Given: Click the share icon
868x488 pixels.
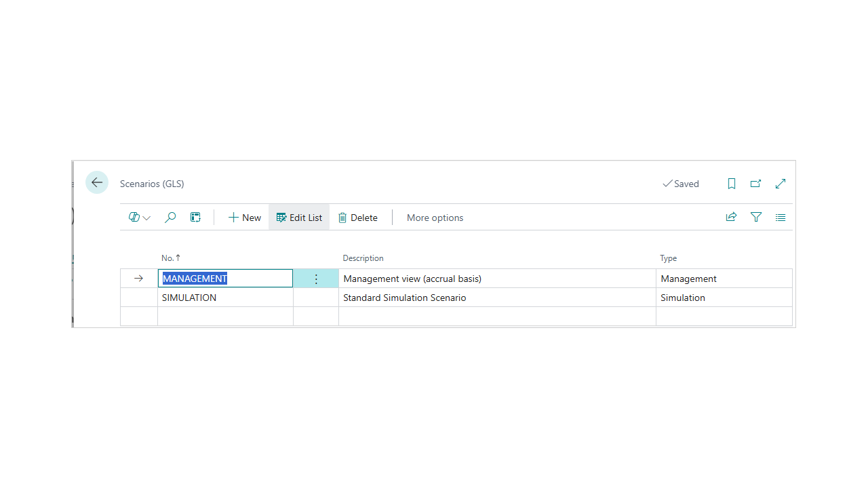Looking at the screenshot, I should (x=731, y=218).
